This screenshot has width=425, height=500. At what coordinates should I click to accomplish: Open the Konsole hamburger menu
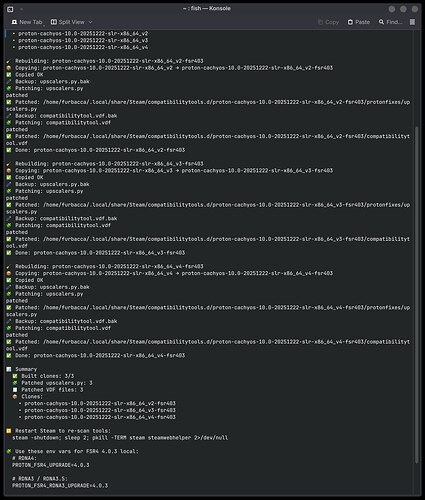[x=412, y=22]
